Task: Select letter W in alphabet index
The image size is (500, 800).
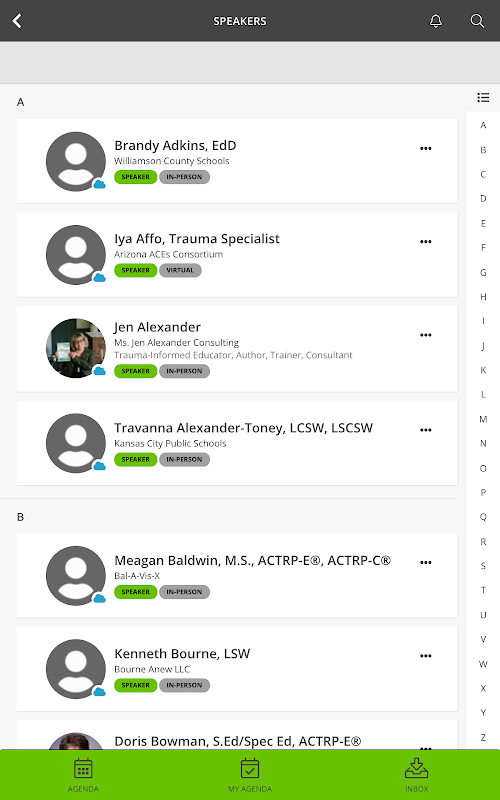Action: coord(483,664)
